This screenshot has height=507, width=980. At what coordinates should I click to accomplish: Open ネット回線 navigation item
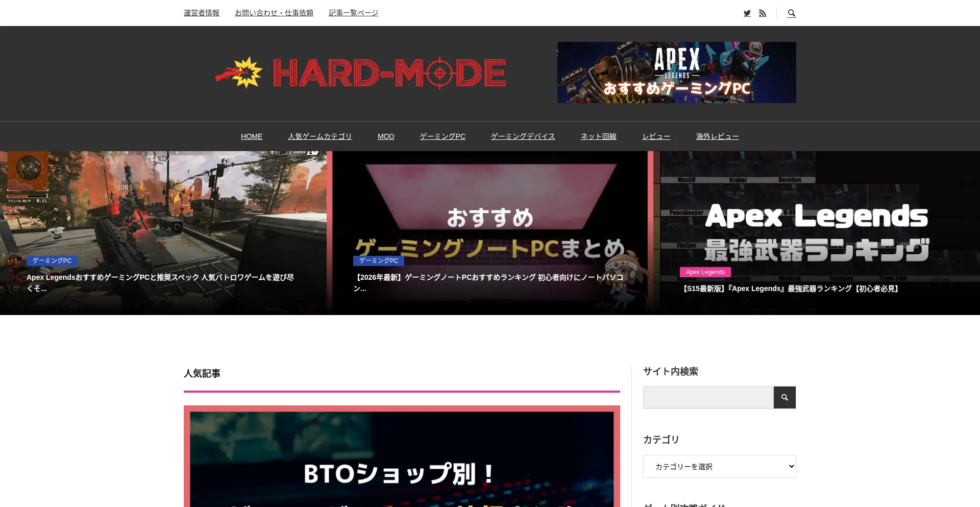pos(599,136)
